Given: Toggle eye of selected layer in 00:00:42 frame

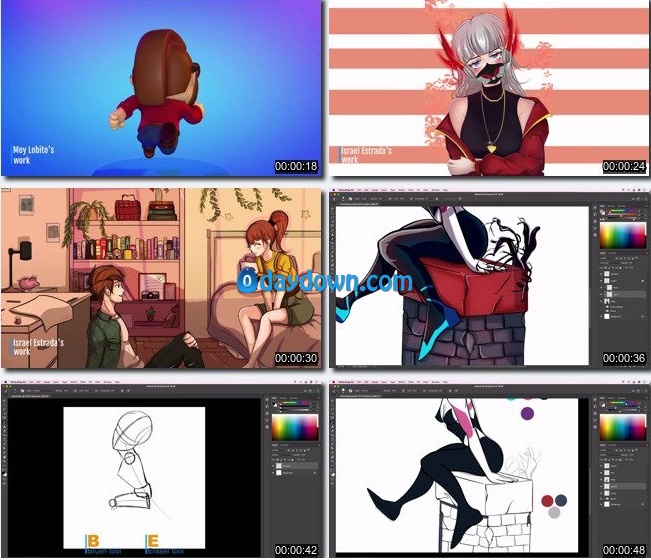Looking at the screenshot, I should pos(273,466).
